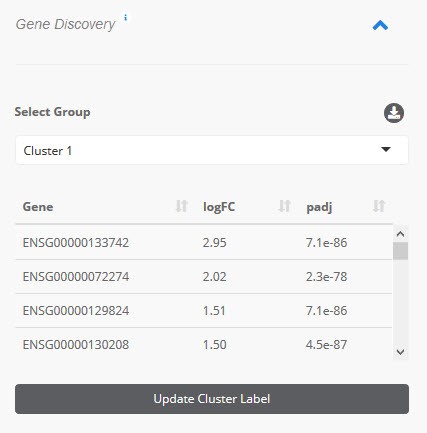Sort table by logFC column icon
This screenshot has width=427, height=433.
click(x=285, y=206)
